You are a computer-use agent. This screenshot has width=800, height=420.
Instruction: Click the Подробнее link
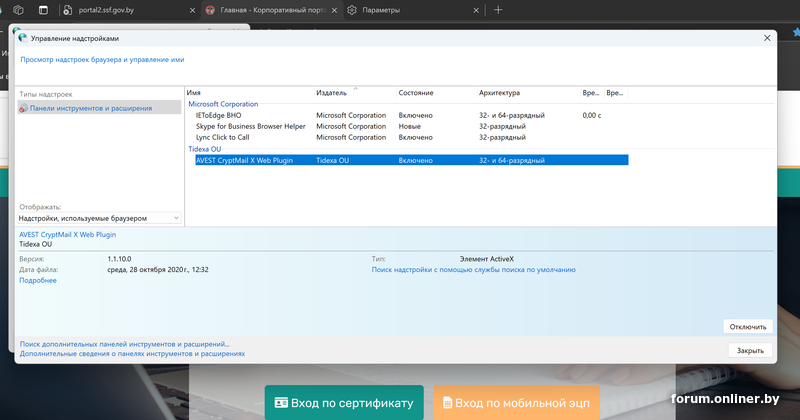(38, 280)
